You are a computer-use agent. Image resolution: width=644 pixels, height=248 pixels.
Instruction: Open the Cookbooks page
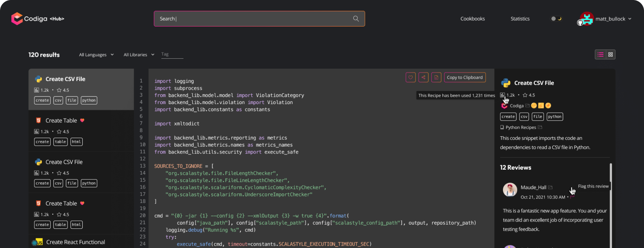click(x=472, y=19)
